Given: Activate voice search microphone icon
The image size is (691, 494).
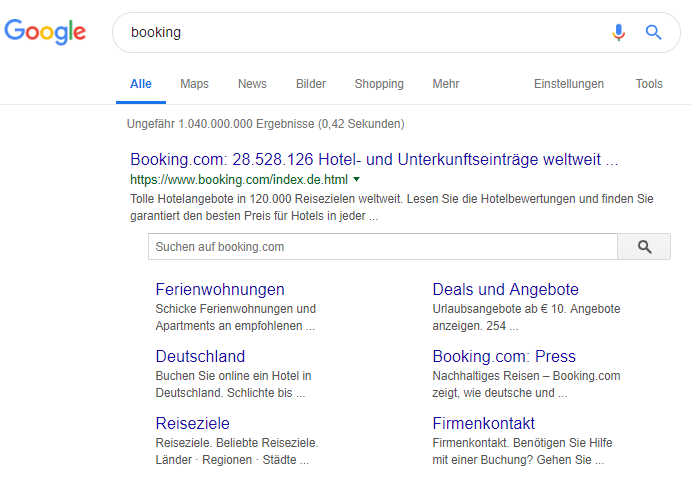Looking at the screenshot, I should tap(618, 32).
